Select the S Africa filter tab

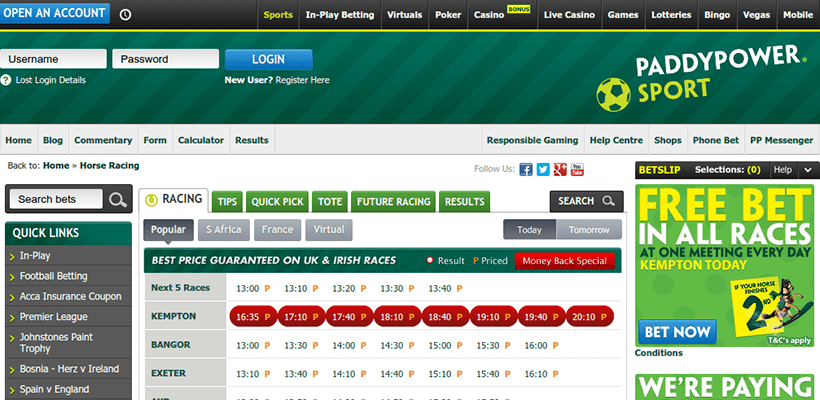pos(224,230)
